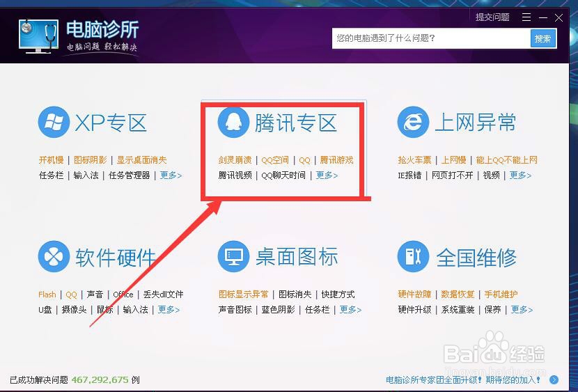
Task: Click 任务栏 under XP专区
Action: click(x=52, y=175)
